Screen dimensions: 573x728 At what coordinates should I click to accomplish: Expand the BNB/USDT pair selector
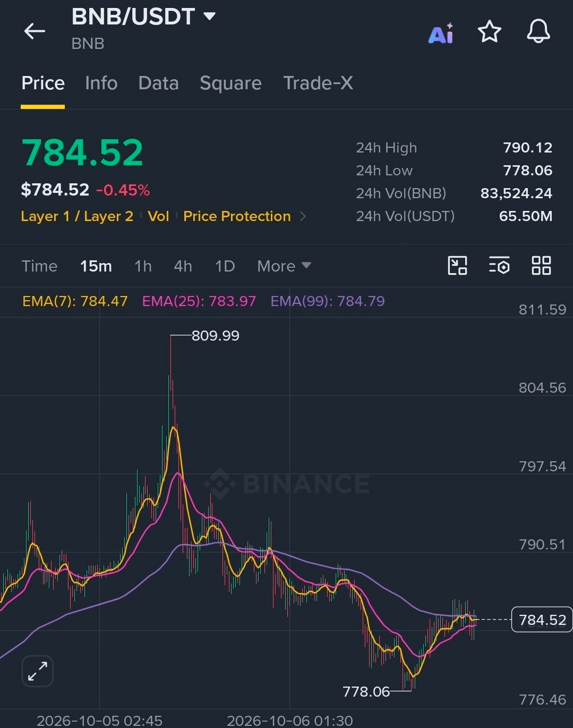[x=143, y=17]
